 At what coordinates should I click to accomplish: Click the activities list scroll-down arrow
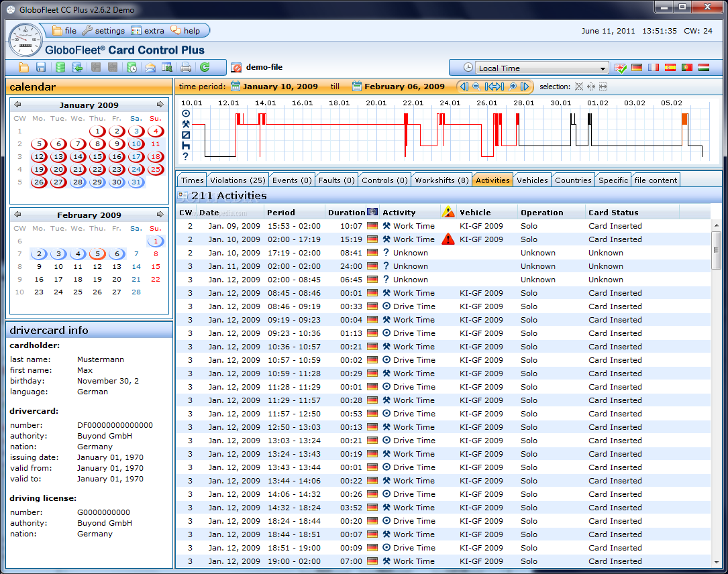[716, 561]
